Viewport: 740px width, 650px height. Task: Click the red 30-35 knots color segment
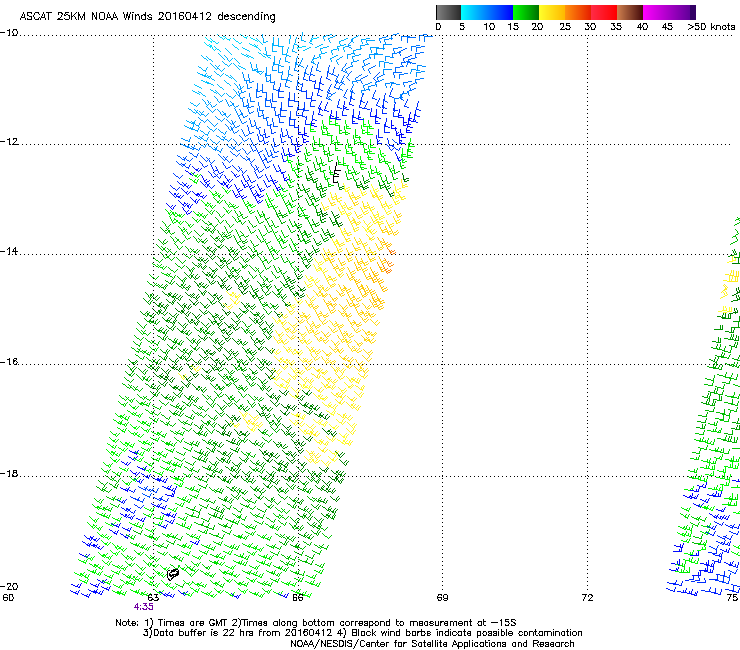(x=604, y=12)
